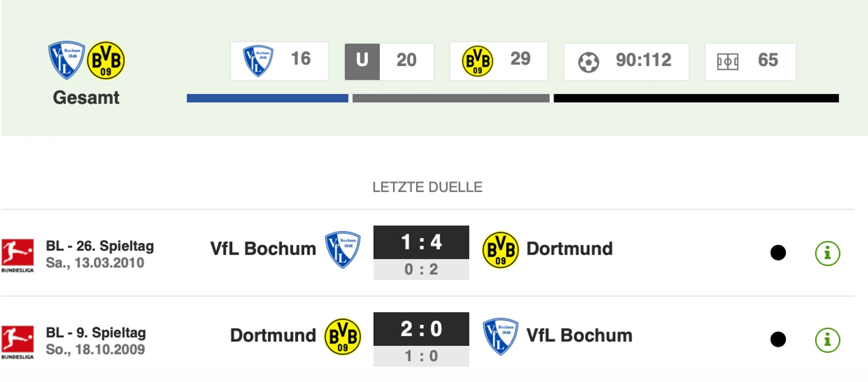Click black dot in 18.10.2009 match row
The width and height of the screenshot is (868, 382).
(x=778, y=340)
